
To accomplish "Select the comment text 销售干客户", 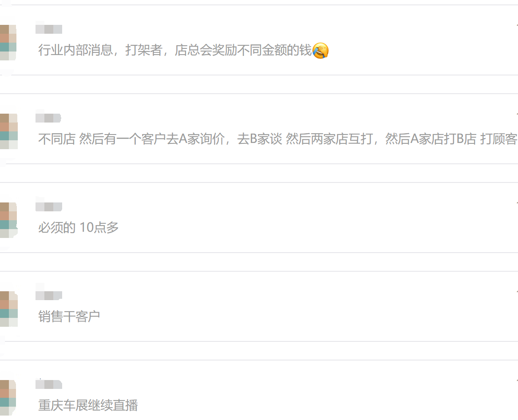I will pos(69,317).
